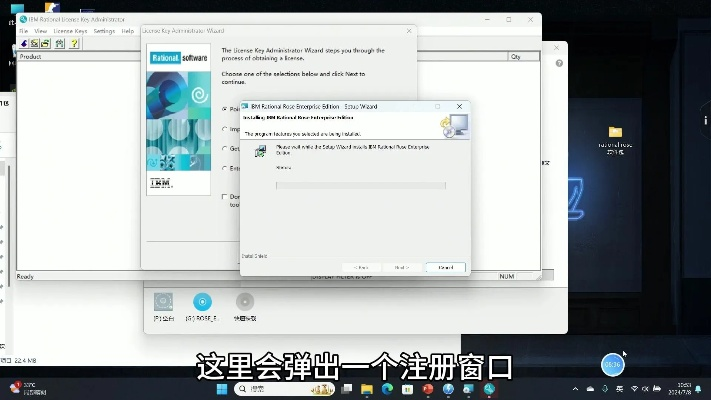Select the first radio option in wizard
This screenshot has width=711, height=400.
[x=225, y=109]
